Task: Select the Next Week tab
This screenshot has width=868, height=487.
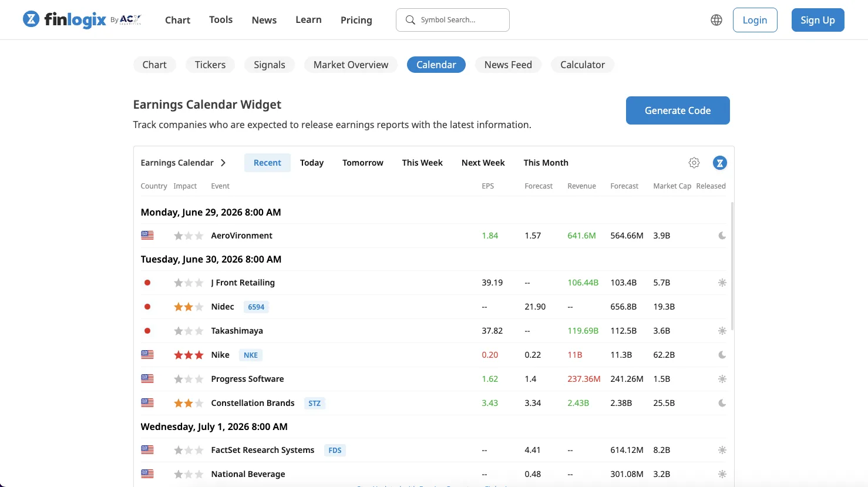Action: 483,163
